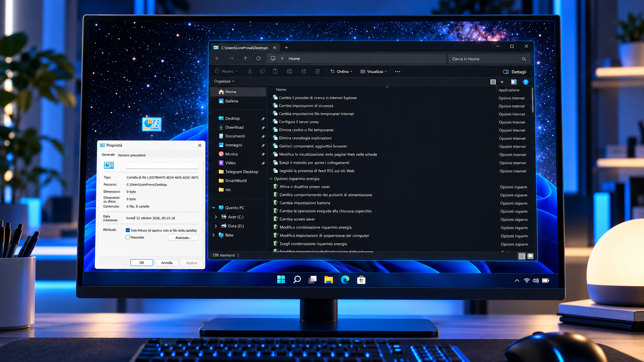This screenshot has height=362, width=644.
Task: Go up one folder level in Explorer
Action: [245, 58]
